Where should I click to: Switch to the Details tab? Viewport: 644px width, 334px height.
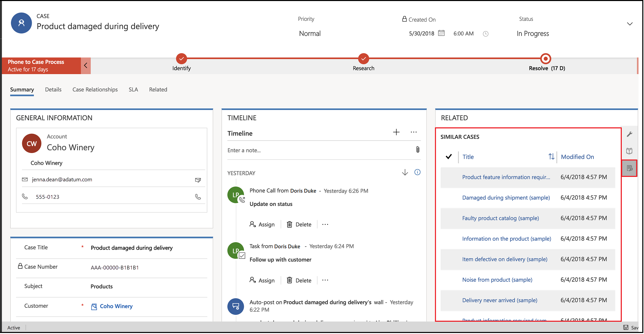click(x=53, y=89)
